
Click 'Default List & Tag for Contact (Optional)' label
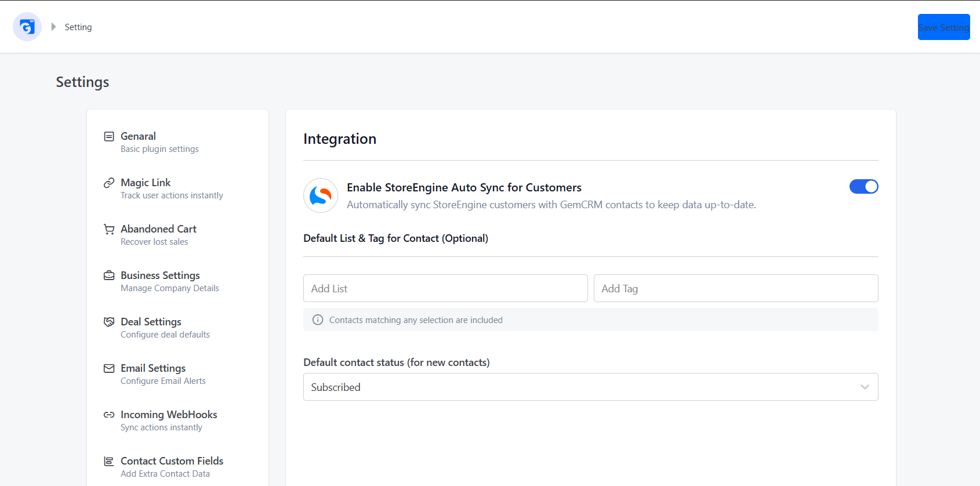pos(395,238)
